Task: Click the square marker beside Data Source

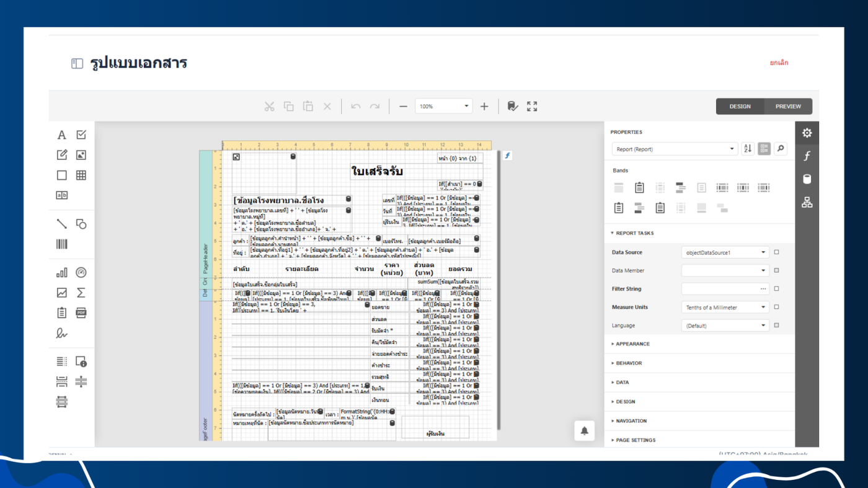Action: pos(776,252)
